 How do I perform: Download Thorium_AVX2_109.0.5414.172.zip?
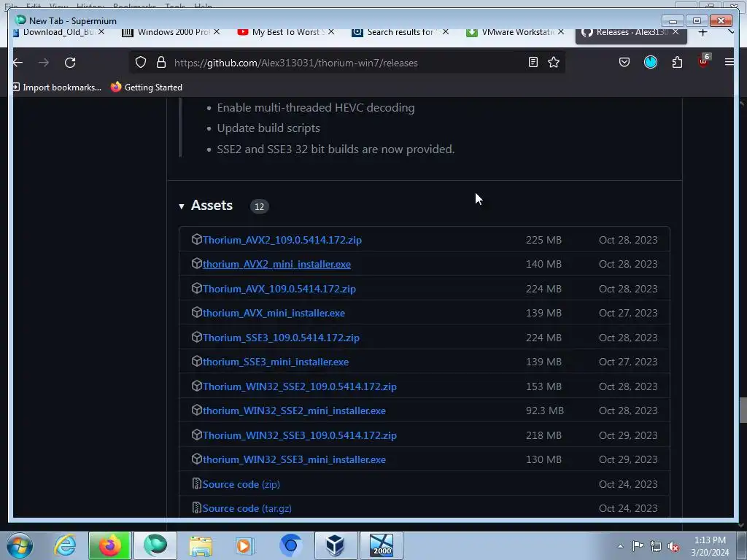tap(282, 239)
